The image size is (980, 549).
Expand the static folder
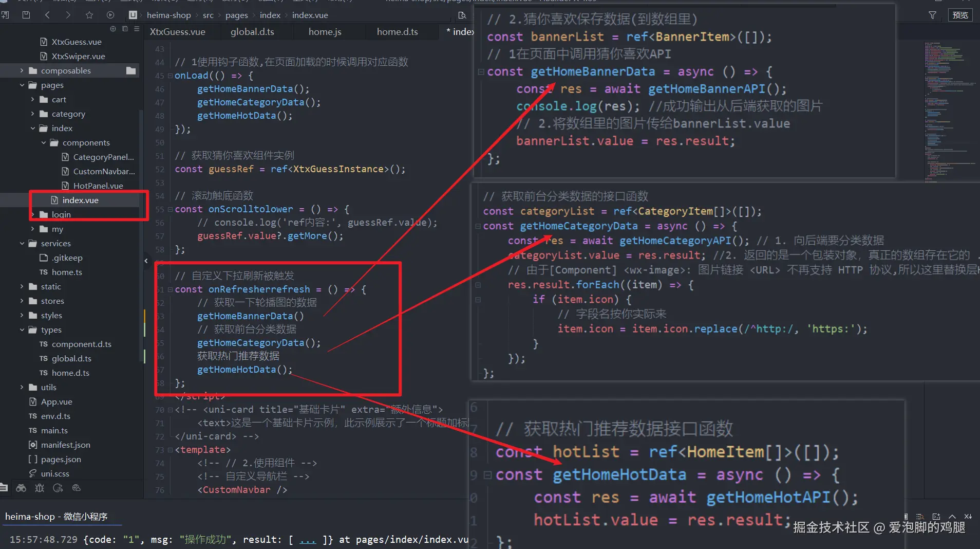pos(22,286)
